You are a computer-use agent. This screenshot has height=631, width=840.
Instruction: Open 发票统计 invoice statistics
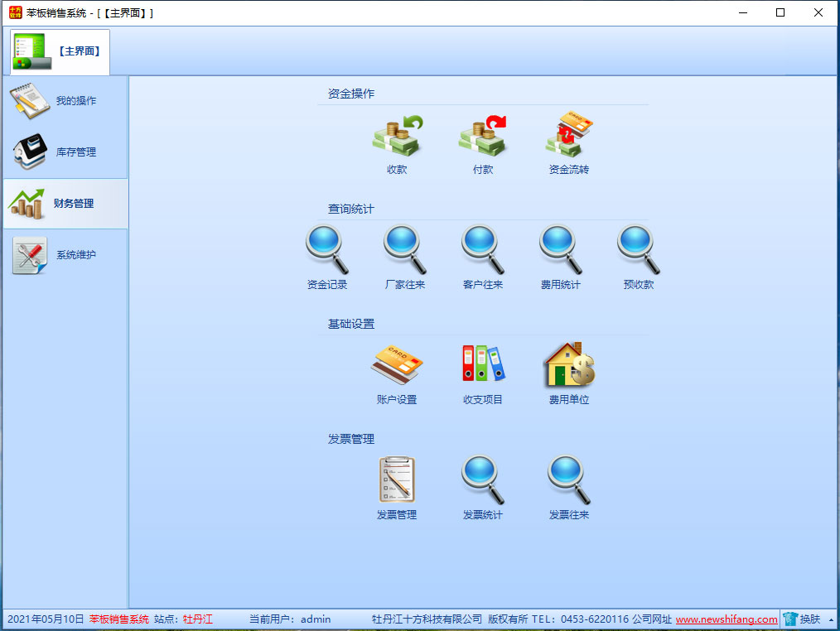(483, 481)
